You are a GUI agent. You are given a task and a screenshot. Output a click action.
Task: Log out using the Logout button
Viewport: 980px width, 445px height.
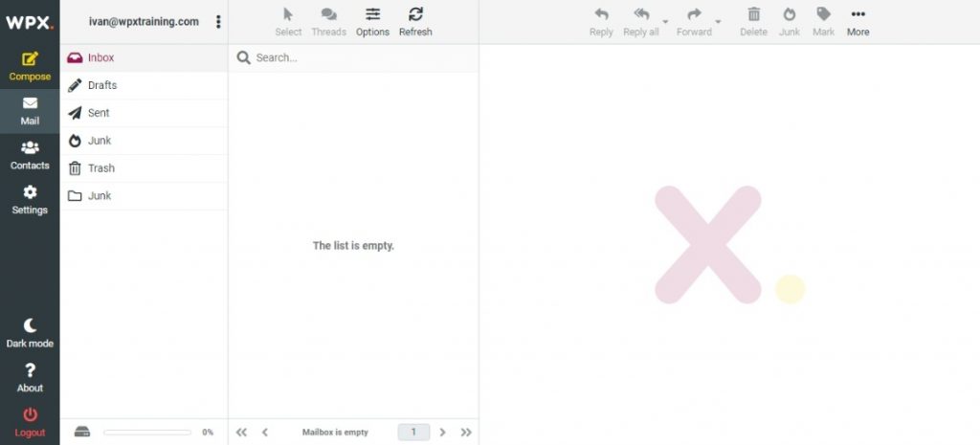pos(30,415)
